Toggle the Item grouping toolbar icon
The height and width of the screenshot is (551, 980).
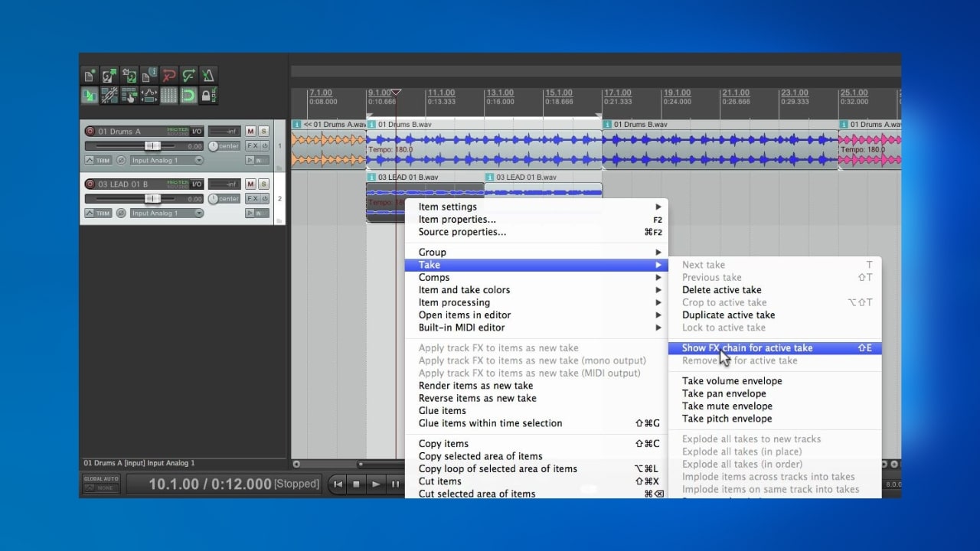click(x=110, y=95)
